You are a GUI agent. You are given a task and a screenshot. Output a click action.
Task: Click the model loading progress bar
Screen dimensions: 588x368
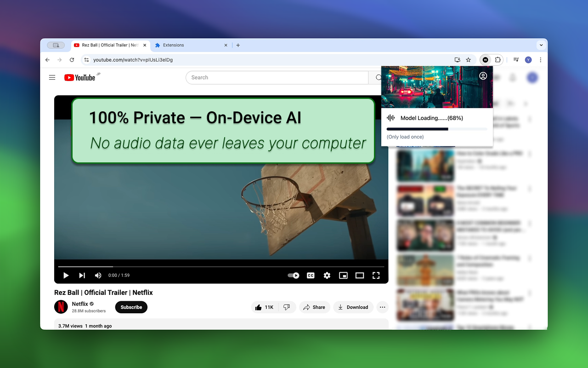click(x=437, y=129)
